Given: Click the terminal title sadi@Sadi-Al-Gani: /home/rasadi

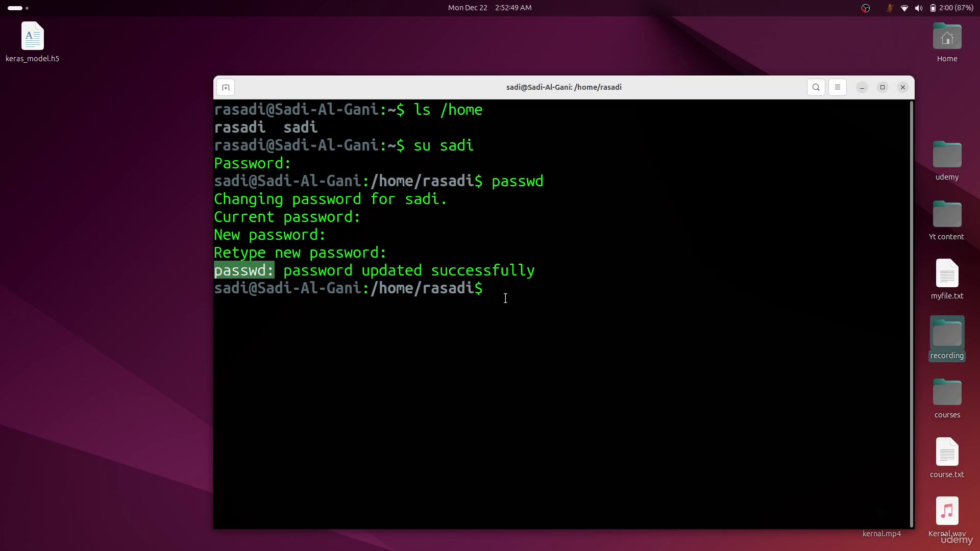Looking at the screenshot, I should 563,87.
